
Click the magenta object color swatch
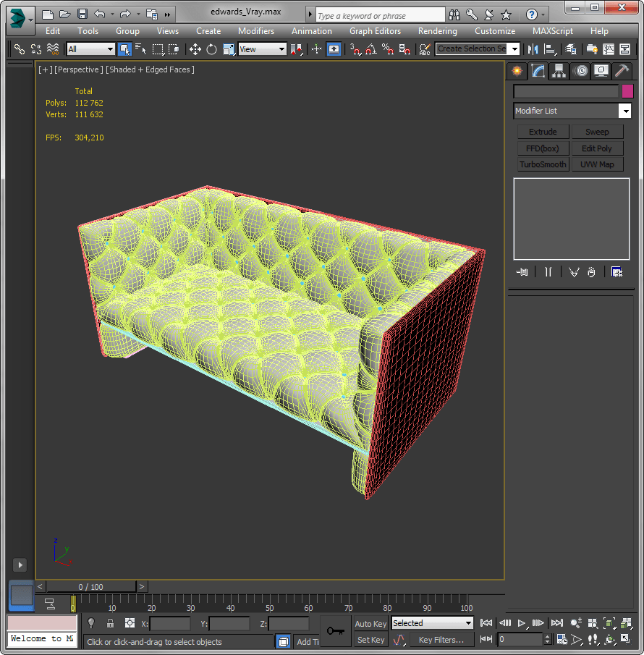coord(627,91)
